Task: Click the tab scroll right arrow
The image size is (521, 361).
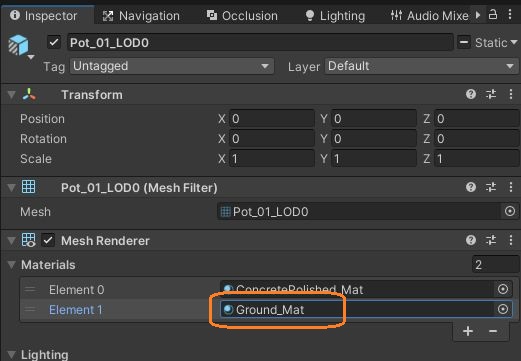Action: coord(478,15)
